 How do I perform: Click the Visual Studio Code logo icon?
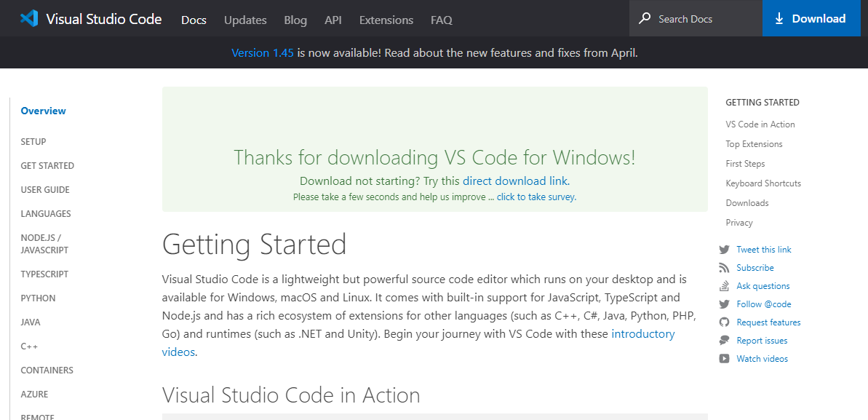click(29, 19)
